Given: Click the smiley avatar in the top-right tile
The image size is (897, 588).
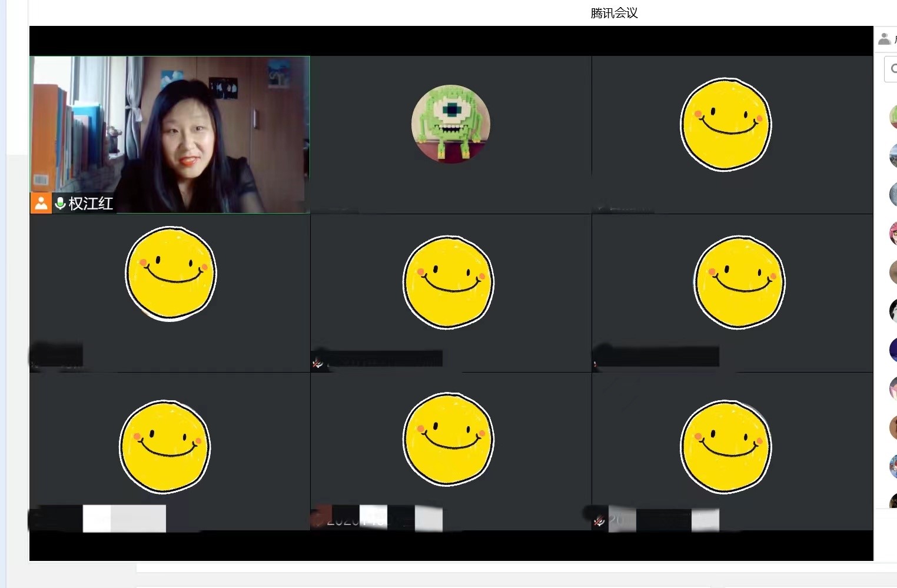Looking at the screenshot, I should pos(725,125).
